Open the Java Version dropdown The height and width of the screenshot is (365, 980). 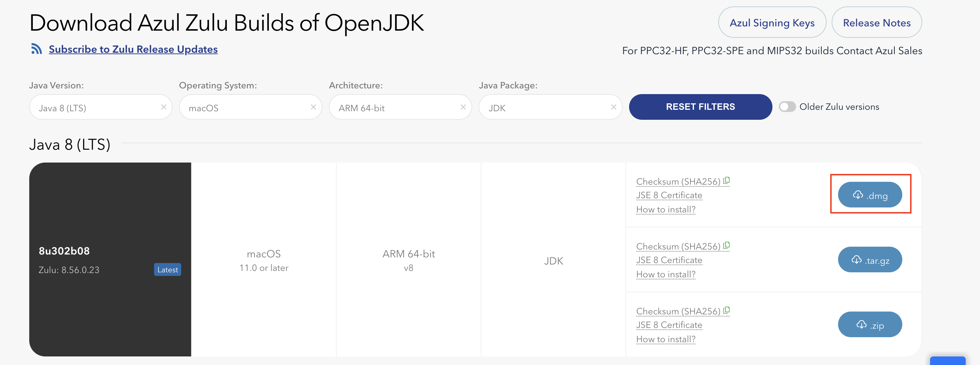point(101,107)
